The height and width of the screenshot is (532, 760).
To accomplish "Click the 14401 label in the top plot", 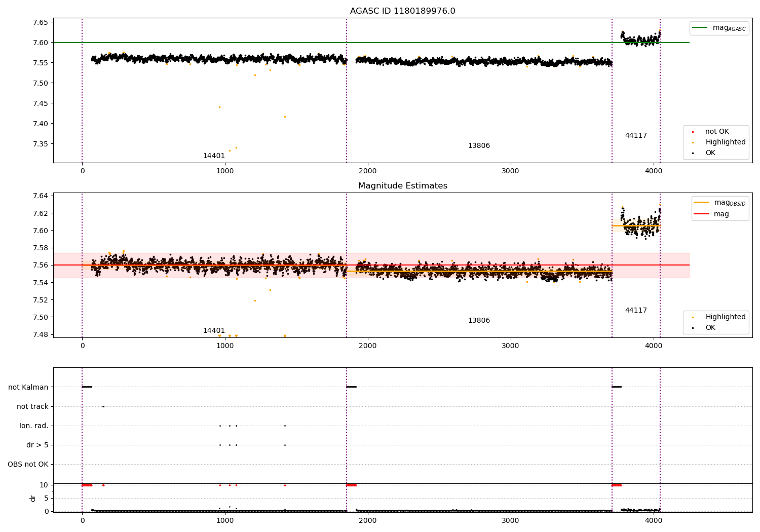I will click(214, 156).
